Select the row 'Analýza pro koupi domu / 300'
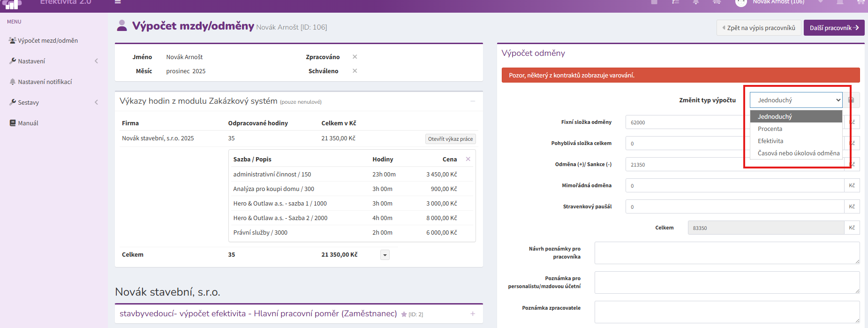The width and height of the screenshot is (868, 328). click(x=352, y=189)
